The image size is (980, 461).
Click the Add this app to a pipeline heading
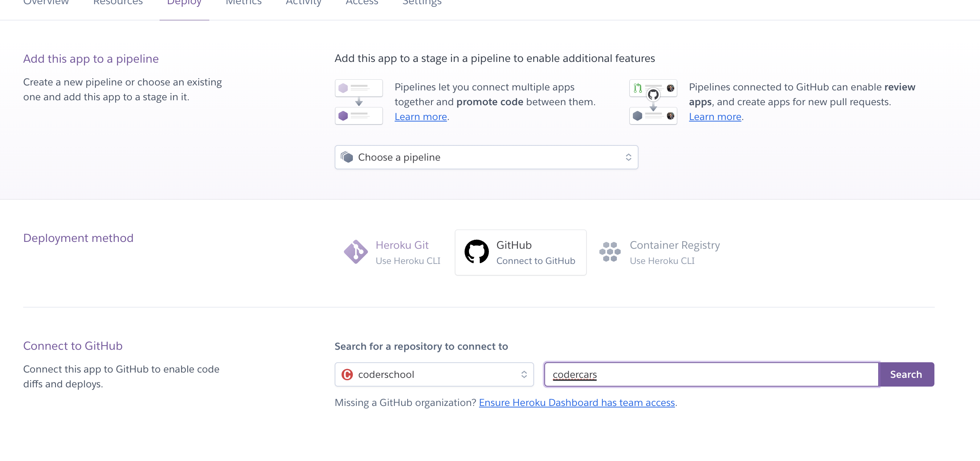pos(91,58)
